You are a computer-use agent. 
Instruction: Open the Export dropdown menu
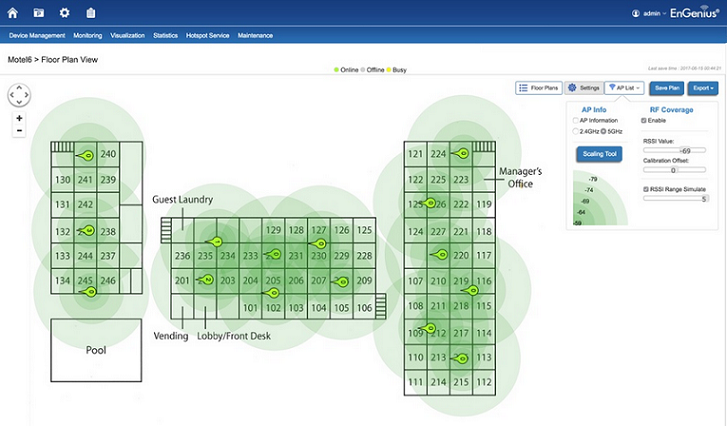(x=702, y=88)
